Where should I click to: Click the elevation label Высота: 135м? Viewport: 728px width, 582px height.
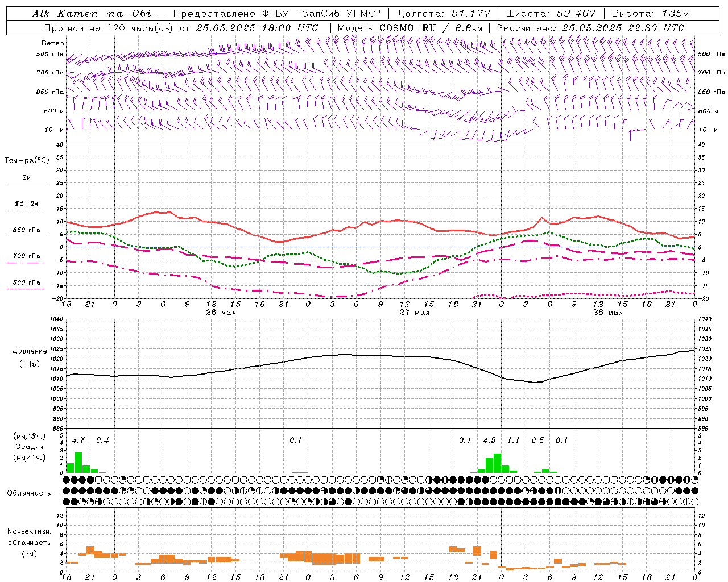(x=650, y=14)
